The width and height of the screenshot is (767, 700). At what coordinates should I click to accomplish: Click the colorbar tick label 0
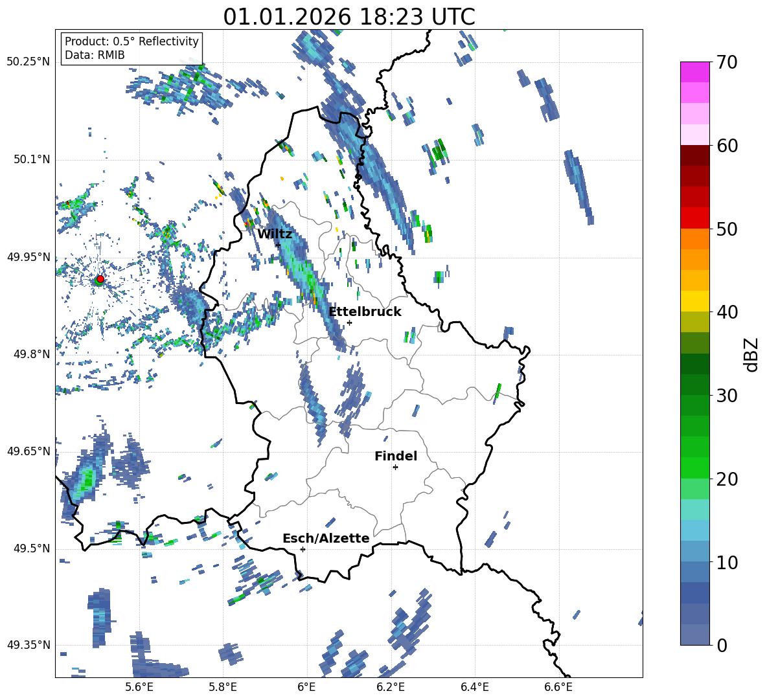pos(722,645)
